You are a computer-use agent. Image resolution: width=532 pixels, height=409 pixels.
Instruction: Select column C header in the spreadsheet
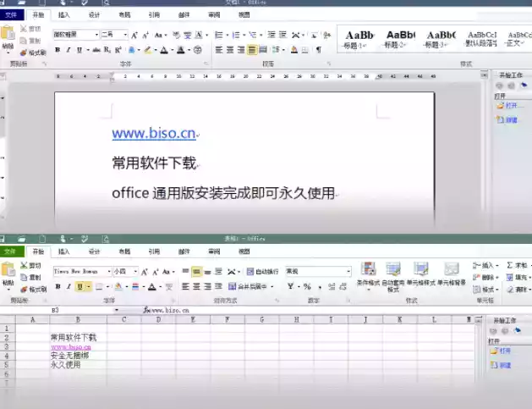[123, 319]
